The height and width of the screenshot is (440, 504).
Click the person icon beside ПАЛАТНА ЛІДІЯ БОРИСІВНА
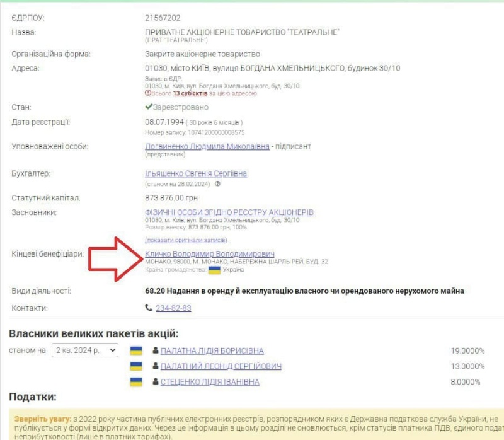[x=155, y=350]
